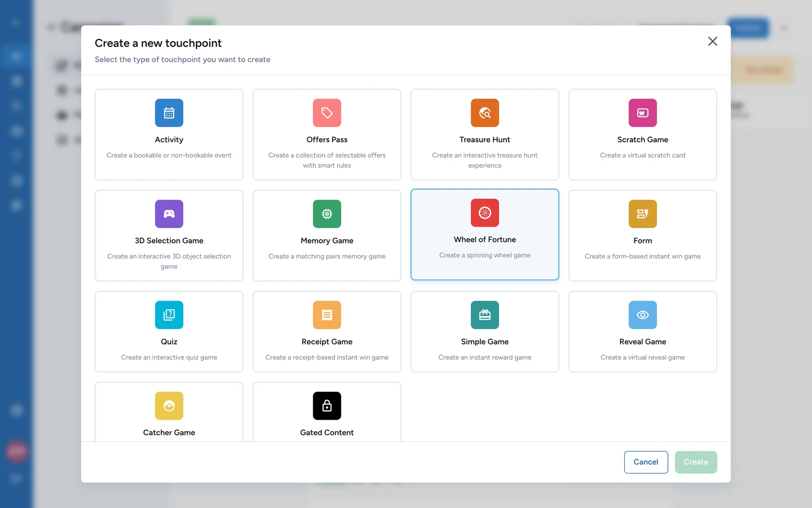Select the Offers Pass tag icon
812x508 pixels.
[x=327, y=113]
